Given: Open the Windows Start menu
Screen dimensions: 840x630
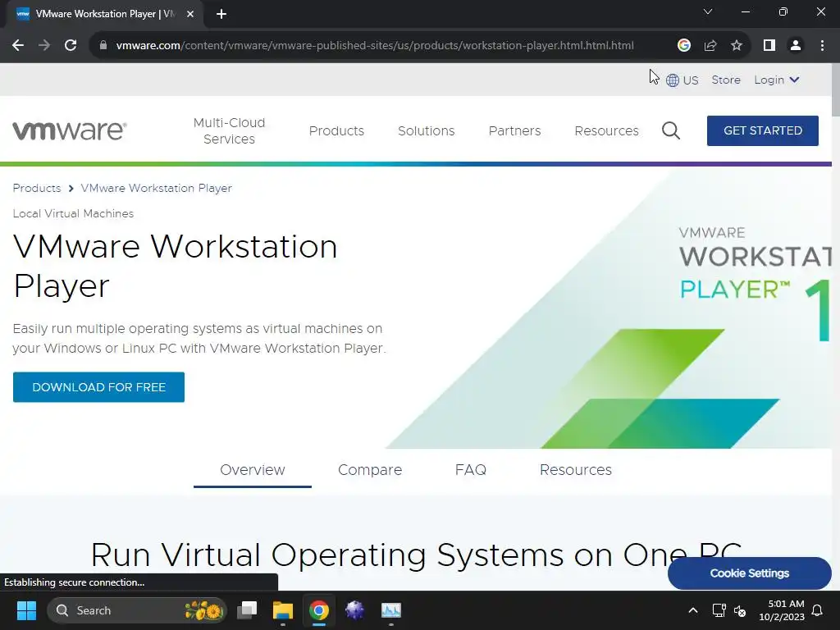Looking at the screenshot, I should coord(26,610).
